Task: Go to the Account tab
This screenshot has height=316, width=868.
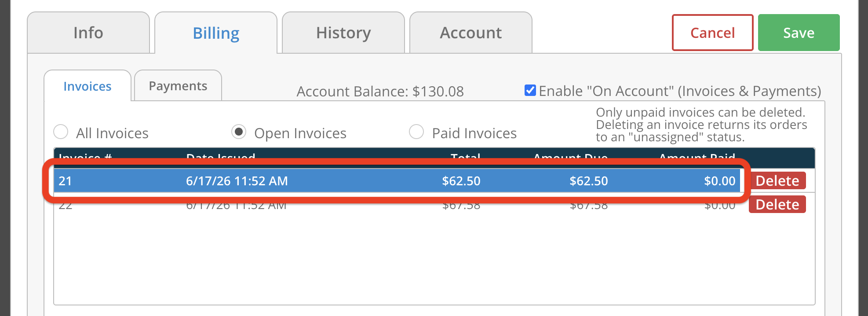Action: point(471,33)
